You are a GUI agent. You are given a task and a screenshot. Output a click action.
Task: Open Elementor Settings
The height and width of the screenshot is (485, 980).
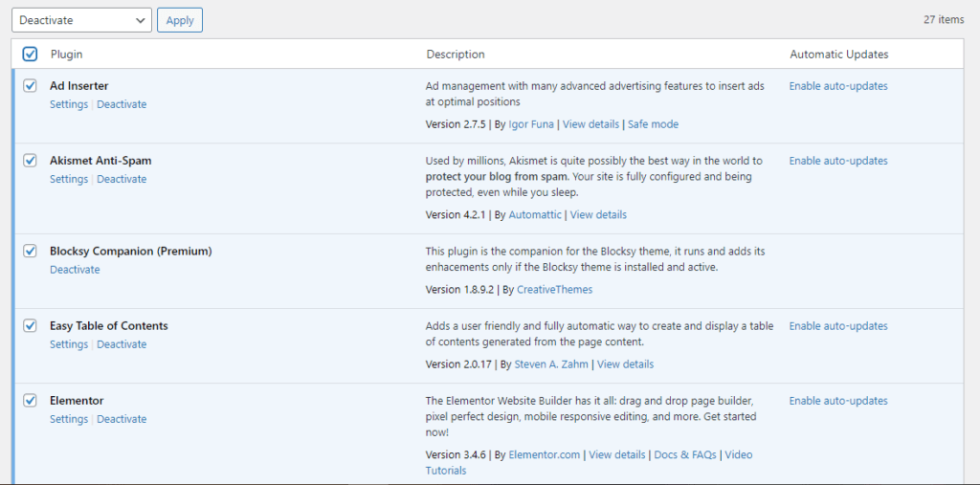coord(69,419)
